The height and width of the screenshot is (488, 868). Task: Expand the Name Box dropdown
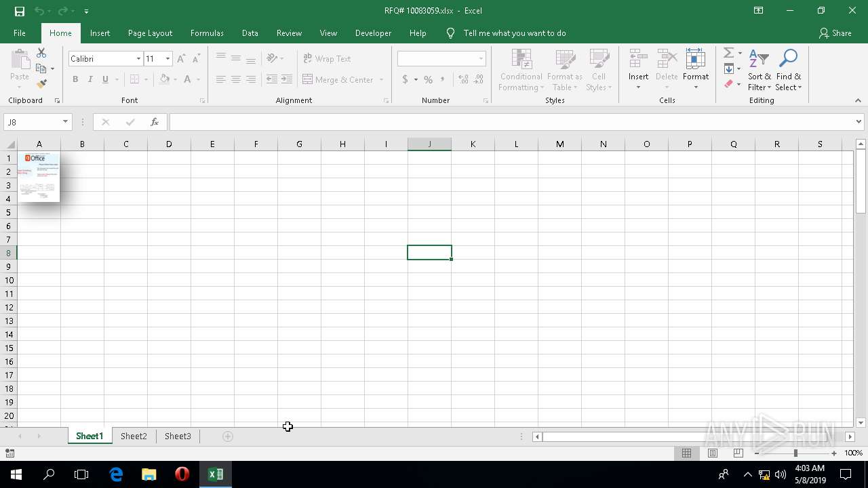tap(65, 122)
